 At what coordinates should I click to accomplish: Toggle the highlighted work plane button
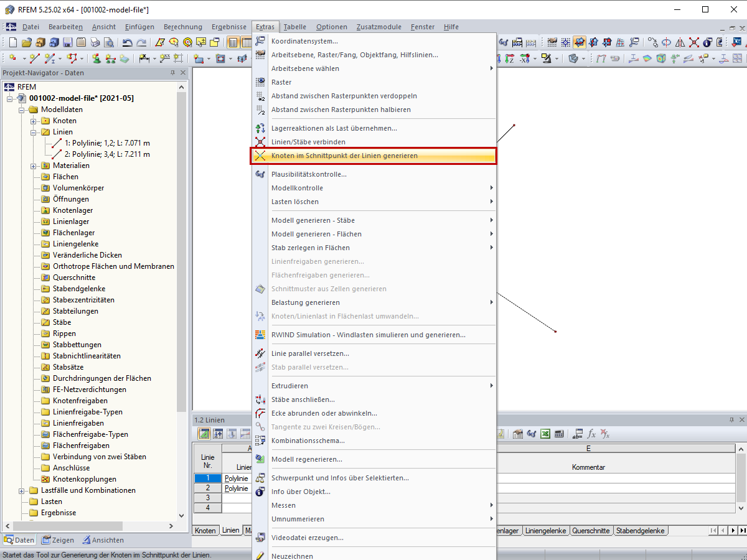(x=580, y=42)
